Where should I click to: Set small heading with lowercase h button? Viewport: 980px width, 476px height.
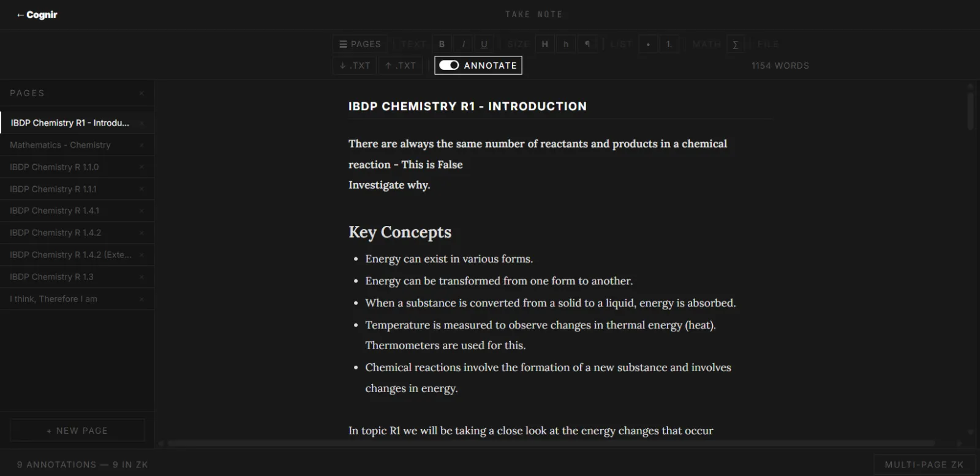pos(566,44)
